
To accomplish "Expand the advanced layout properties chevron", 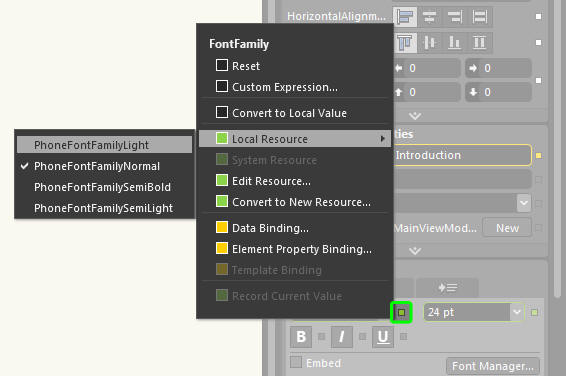I will [415, 116].
